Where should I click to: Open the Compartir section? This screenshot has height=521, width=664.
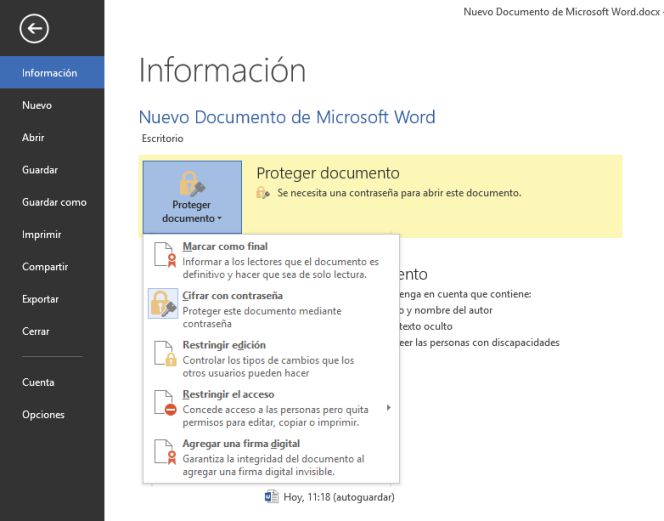[x=52, y=267]
